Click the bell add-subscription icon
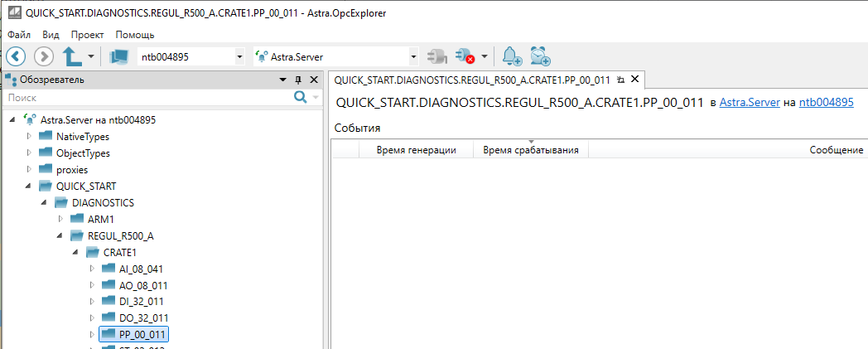The height and width of the screenshot is (349, 868). (x=512, y=57)
